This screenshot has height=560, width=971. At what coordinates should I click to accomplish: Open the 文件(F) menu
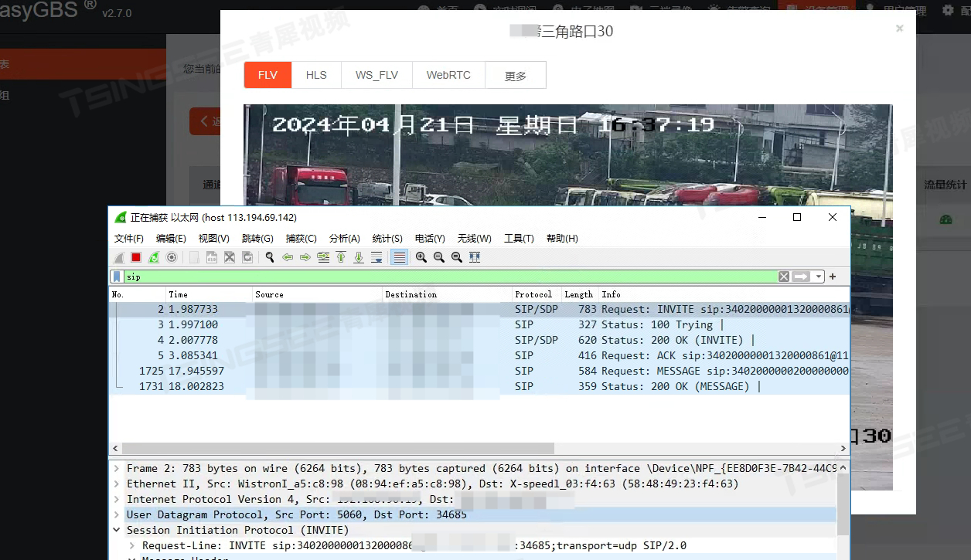[x=128, y=239]
